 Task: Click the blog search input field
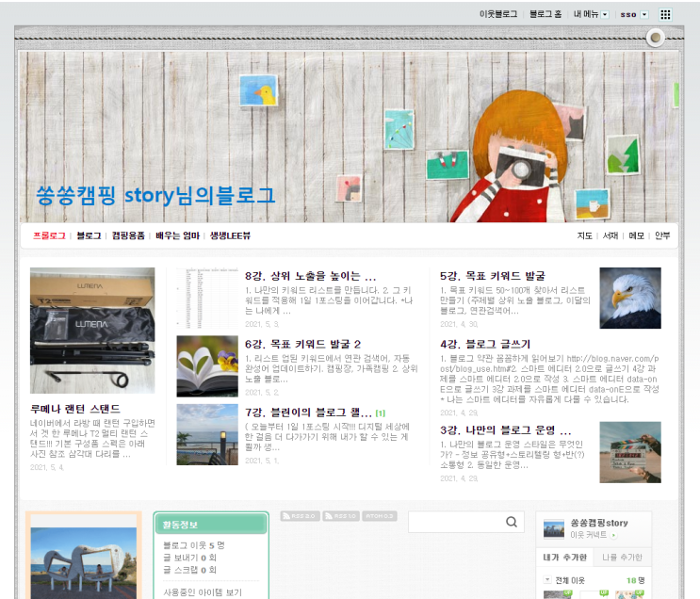456,522
